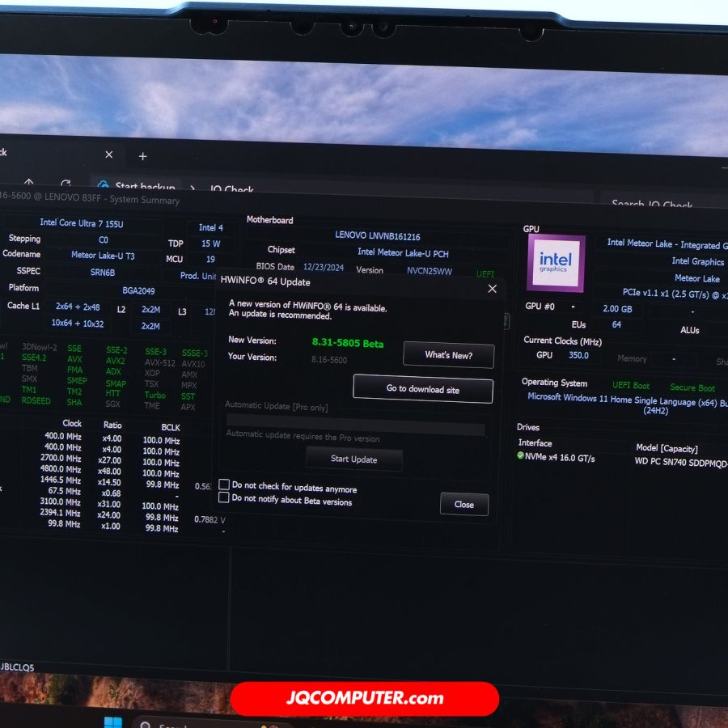Viewport: 728px width, 728px height.
Task: Click the What's New? button
Action: [x=448, y=355]
